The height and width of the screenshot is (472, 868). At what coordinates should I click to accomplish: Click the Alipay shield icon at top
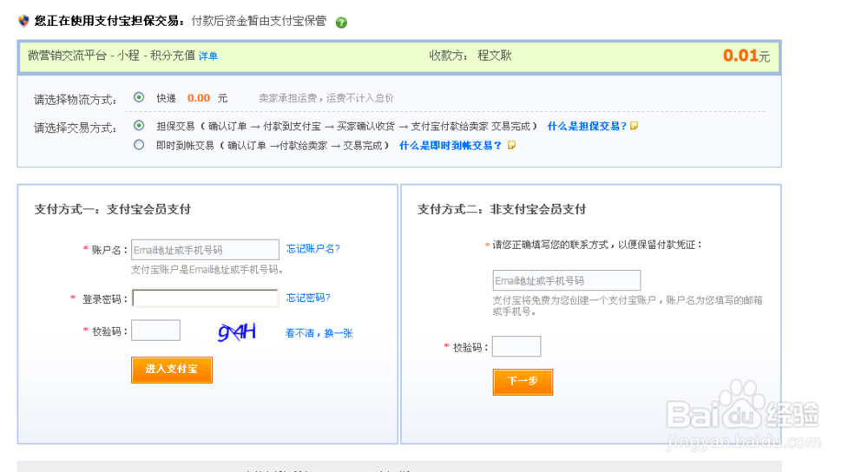pos(23,21)
